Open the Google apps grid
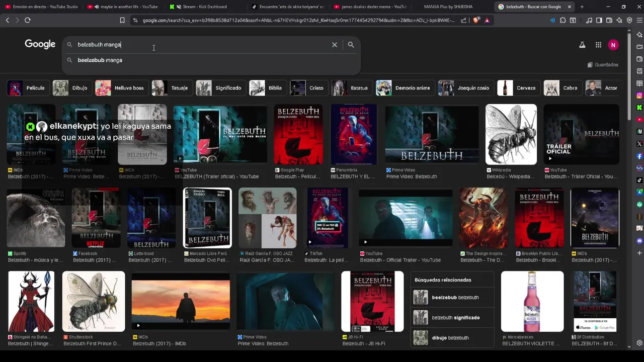 [598, 45]
